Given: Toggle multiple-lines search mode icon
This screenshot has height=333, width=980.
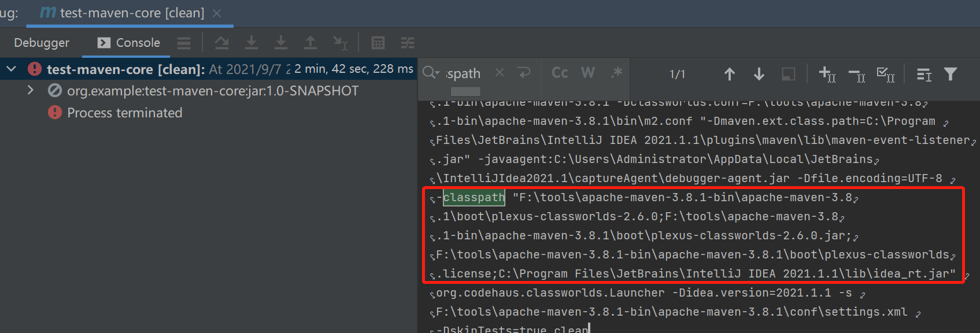Looking at the screenshot, I should 924,74.
